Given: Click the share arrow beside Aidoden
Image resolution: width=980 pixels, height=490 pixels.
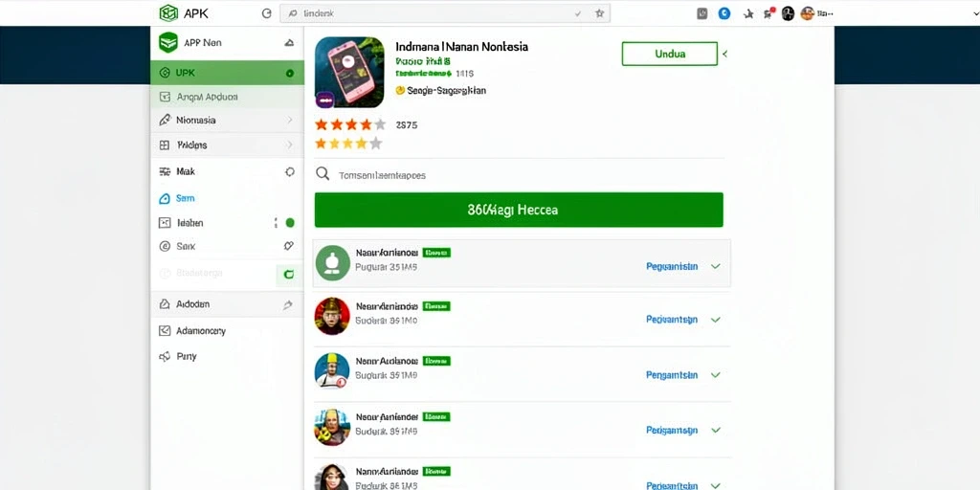Looking at the screenshot, I should coord(287,304).
